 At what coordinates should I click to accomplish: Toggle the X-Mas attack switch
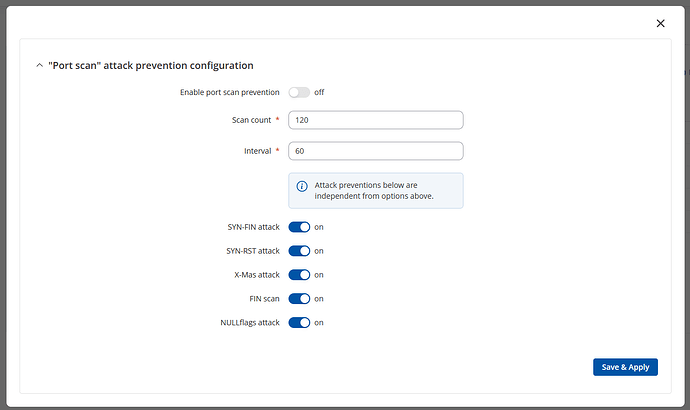pyautogui.click(x=299, y=275)
